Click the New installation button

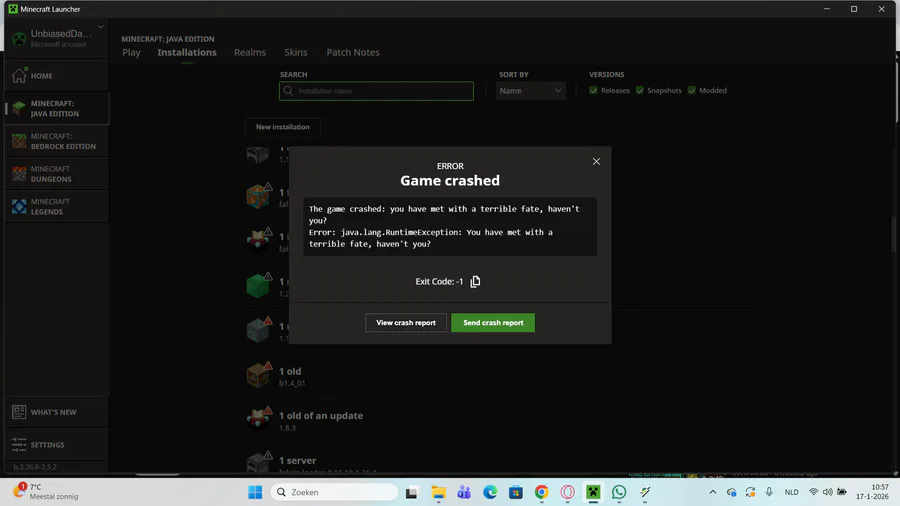282,127
